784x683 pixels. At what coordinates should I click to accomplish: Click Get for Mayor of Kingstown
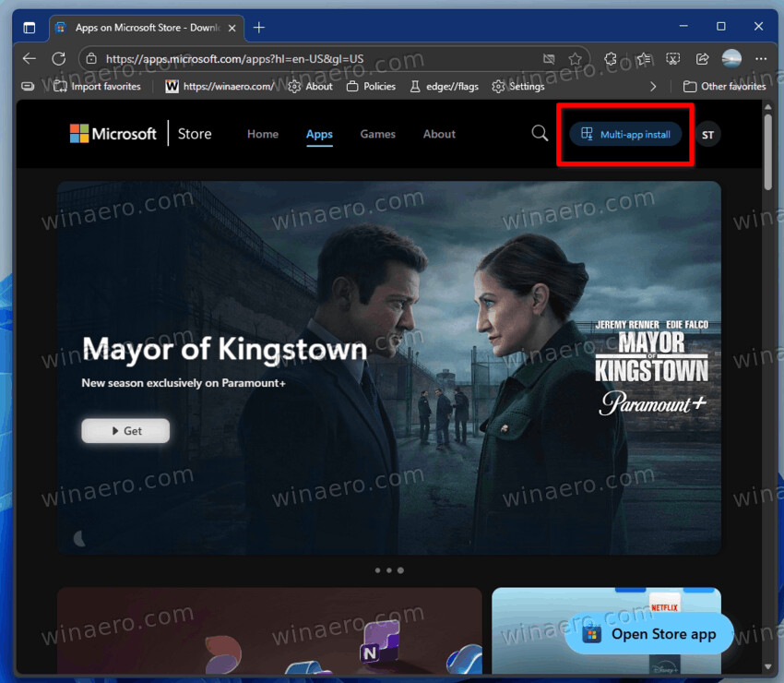pyautogui.click(x=125, y=430)
